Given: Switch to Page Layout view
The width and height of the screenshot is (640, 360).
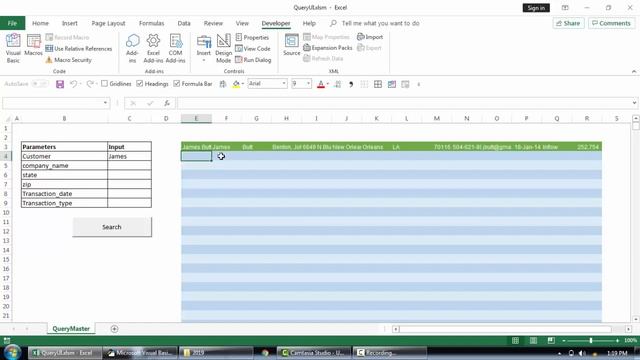Looking at the screenshot, I should tap(533, 340).
